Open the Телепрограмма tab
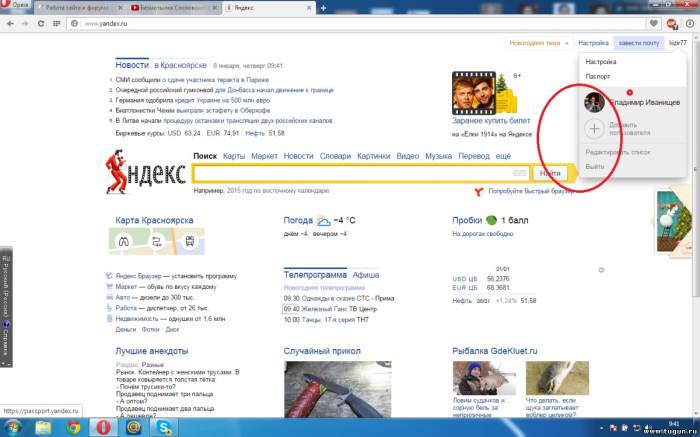 315,275
